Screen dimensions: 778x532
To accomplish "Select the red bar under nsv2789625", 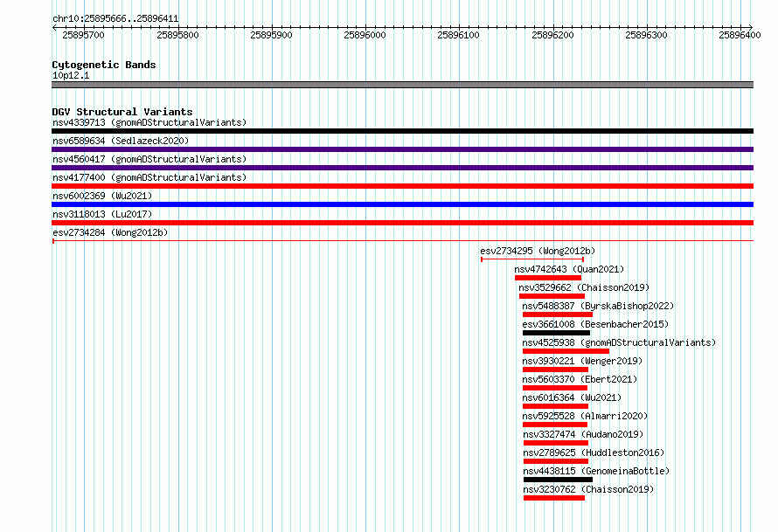I will click(x=556, y=461).
